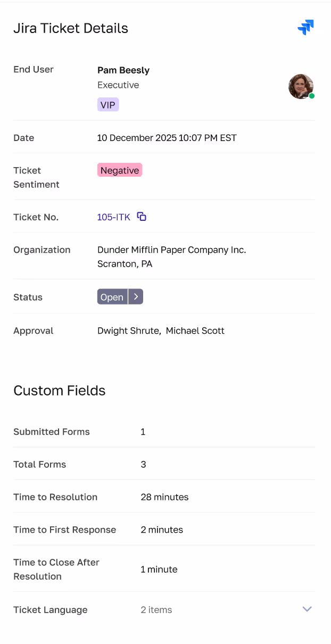Click approver Michael Scott
The width and height of the screenshot is (331, 644).
coord(195,331)
